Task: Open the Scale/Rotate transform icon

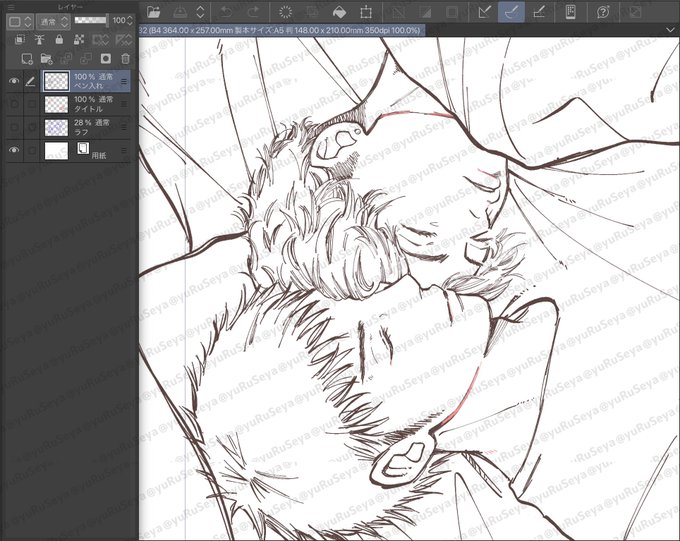Action: click(366, 12)
